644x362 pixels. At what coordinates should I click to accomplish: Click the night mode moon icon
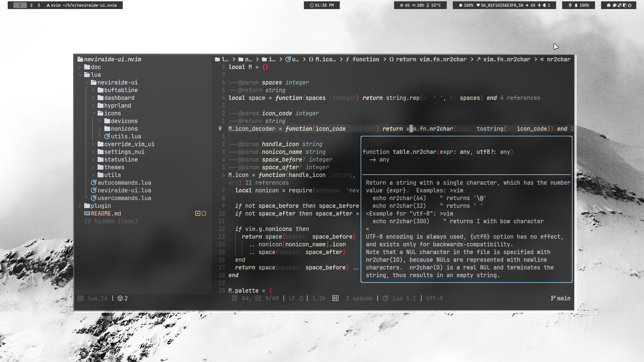(544, 5)
